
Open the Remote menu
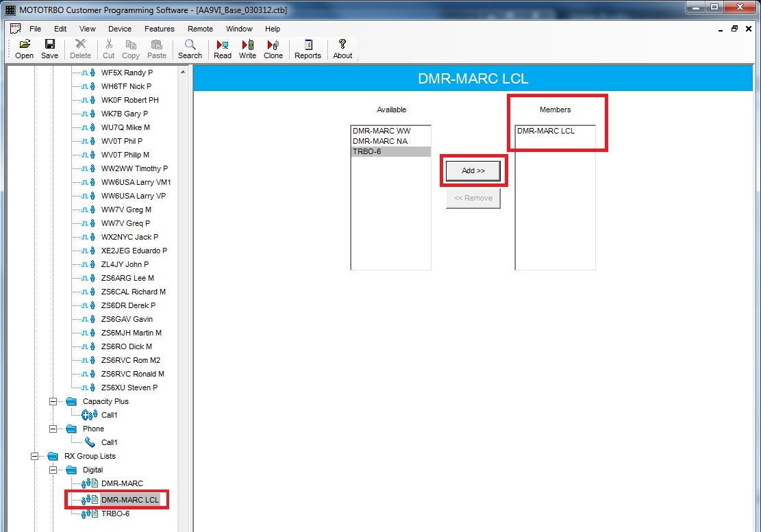click(x=200, y=29)
